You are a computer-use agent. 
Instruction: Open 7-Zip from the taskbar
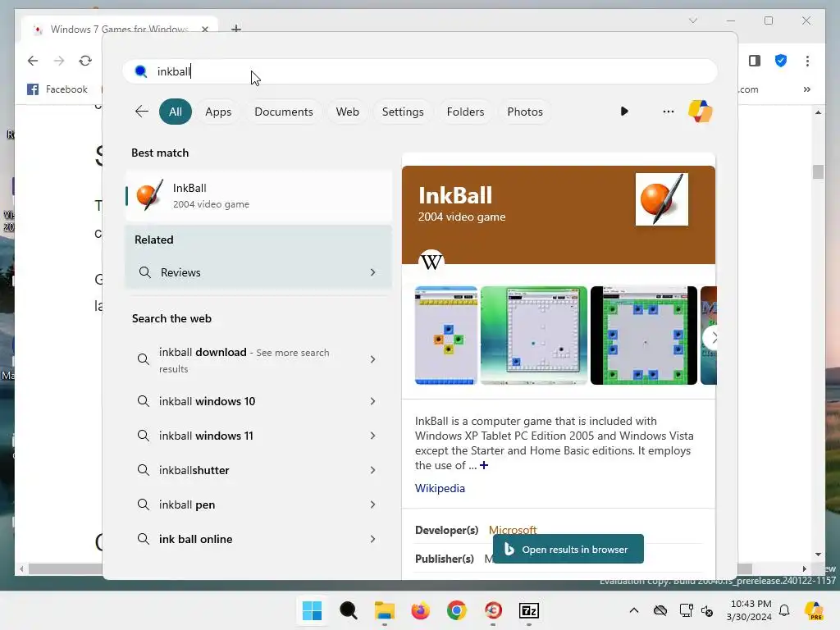[x=529, y=610]
